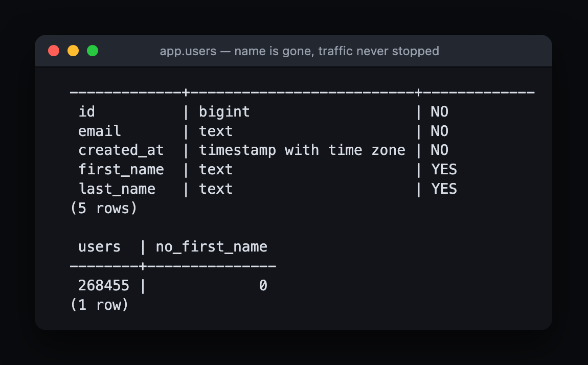The width and height of the screenshot is (588, 365).
Task: Click the first_name column entry
Action: coord(121,170)
